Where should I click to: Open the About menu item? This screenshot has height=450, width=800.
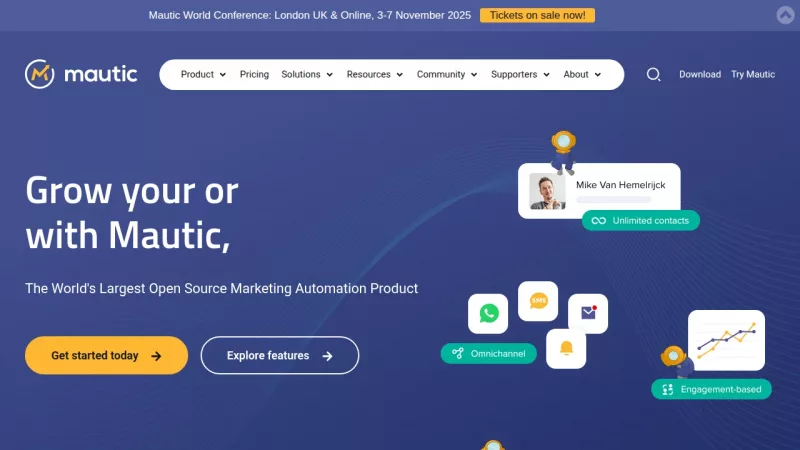582,74
